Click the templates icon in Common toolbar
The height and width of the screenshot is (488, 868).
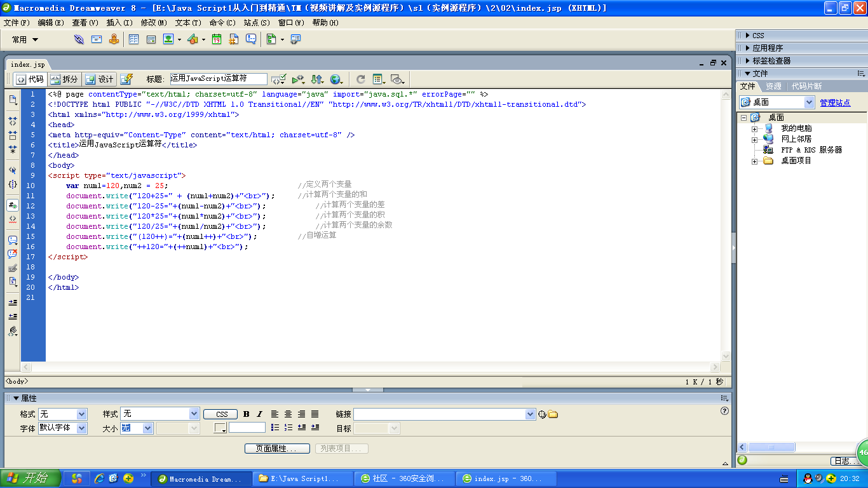click(272, 39)
